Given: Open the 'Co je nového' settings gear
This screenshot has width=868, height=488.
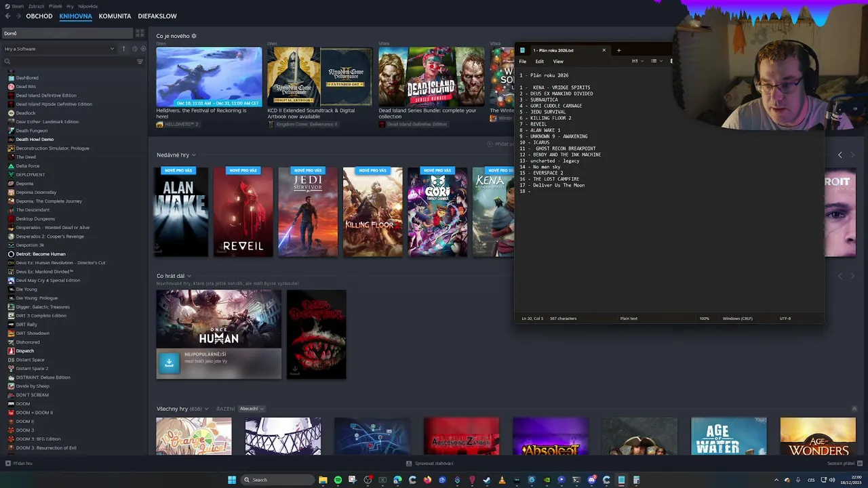Looking at the screenshot, I should click(194, 36).
